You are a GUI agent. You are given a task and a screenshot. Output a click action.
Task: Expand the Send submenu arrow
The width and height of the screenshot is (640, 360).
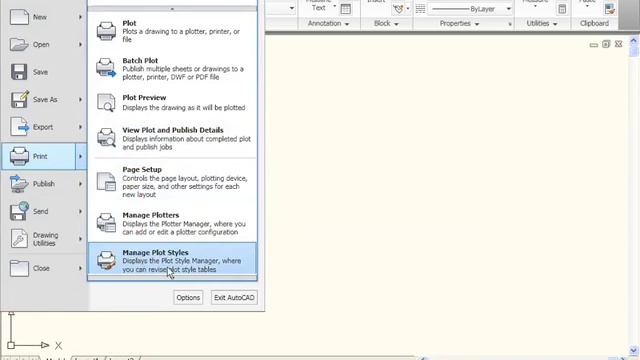pos(80,211)
